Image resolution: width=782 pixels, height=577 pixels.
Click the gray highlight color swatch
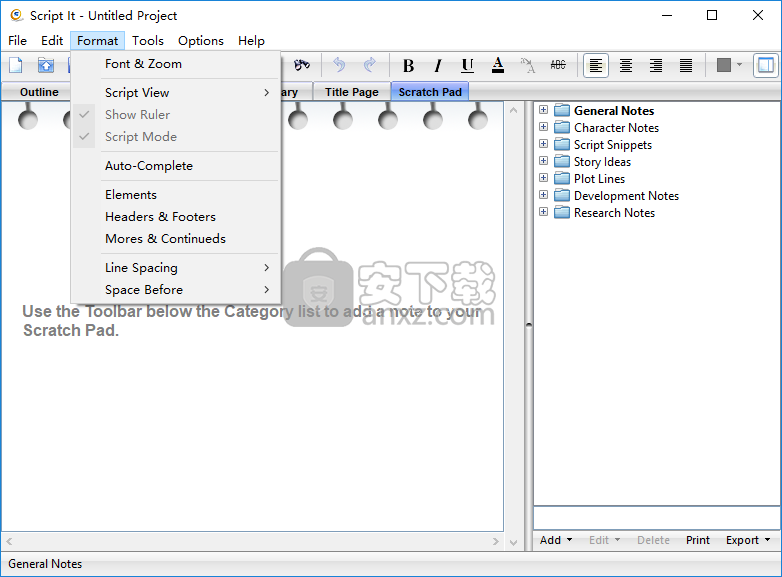pyautogui.click(x=724, y=65)
